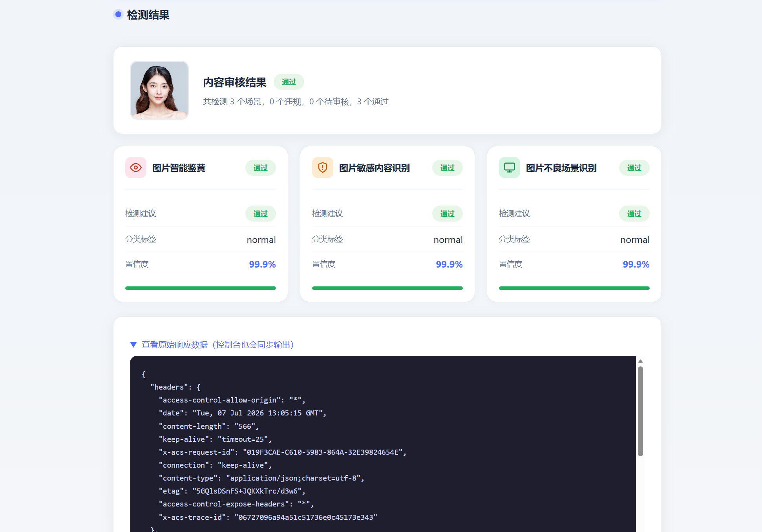
Task: Click the 图片智能鉴黄 card title
Action: point(179,168)
